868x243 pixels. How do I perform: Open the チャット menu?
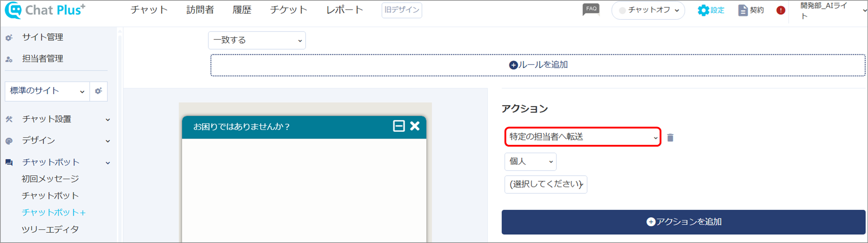149,10
